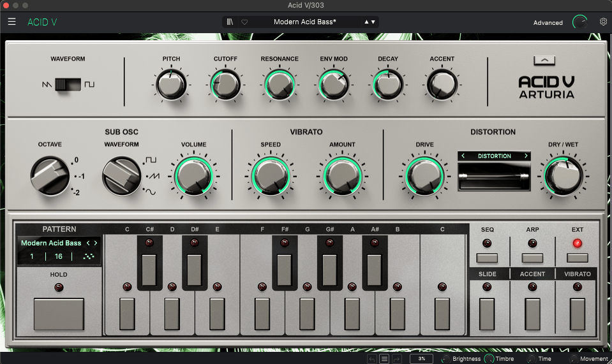Collapse the panel with the up chevron
This screenshot has height=364, width=612.
(544, 61)
